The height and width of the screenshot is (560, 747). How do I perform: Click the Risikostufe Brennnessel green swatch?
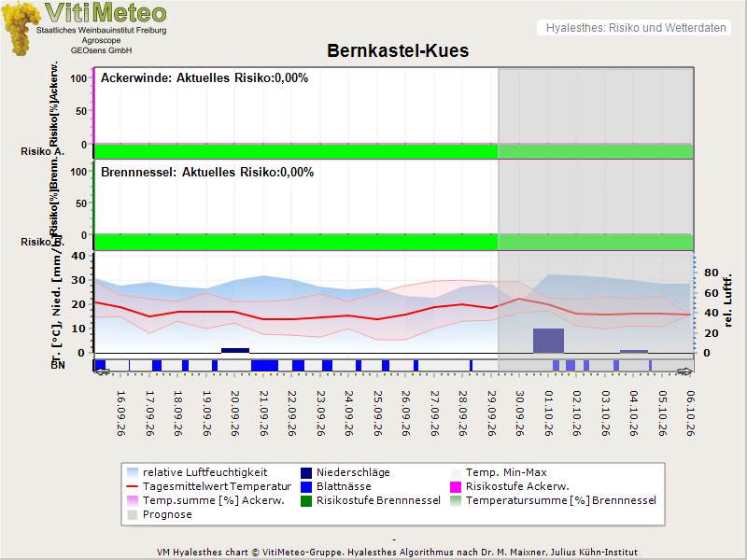[306, 500]
